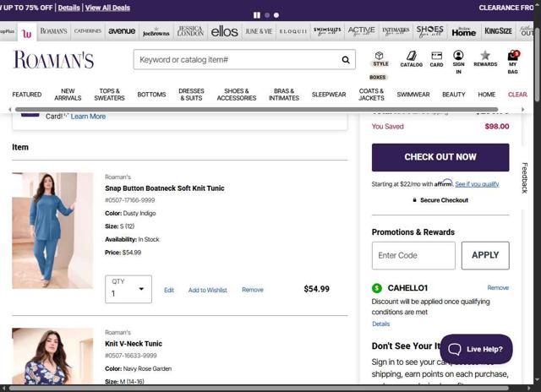Click the Featured menu
Screen dimensions: 541x392
27,95
